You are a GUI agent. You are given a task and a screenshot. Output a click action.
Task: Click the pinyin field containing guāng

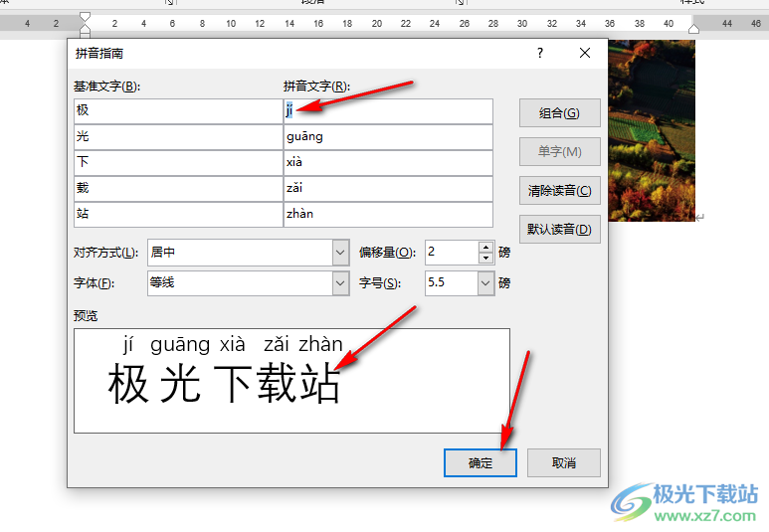click(388, 137)
